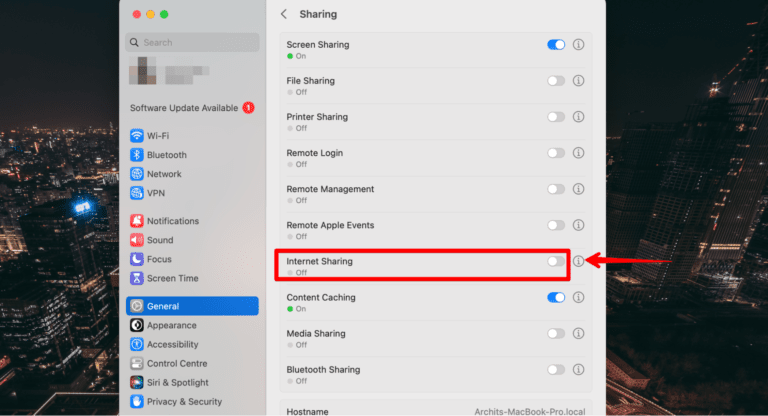Screen dimensions: 768x416
Task: Select General in sidebar
Action: [x=192, y=306]
